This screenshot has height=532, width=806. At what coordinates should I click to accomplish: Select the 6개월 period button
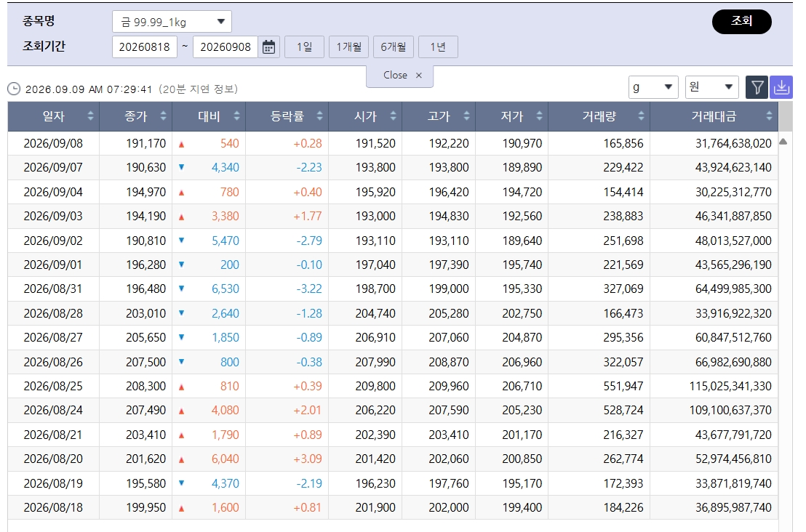click(x=394, y=47)
